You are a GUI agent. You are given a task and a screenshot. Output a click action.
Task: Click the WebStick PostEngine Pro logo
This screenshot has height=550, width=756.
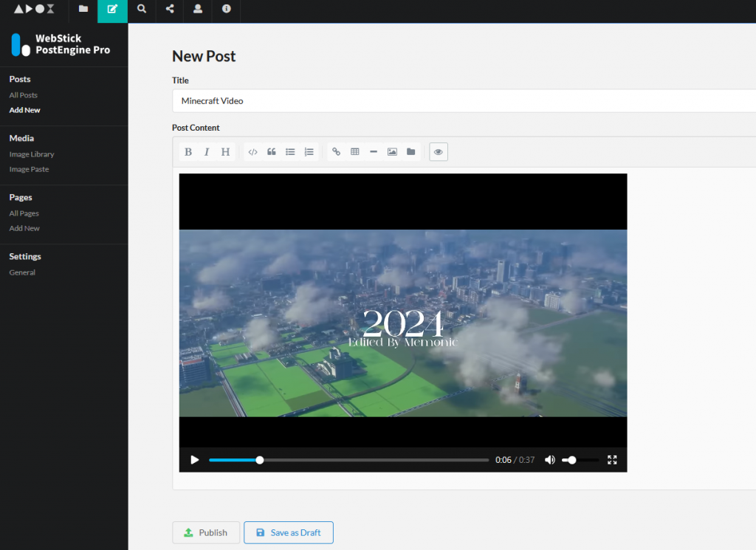(x=61, y=44)
